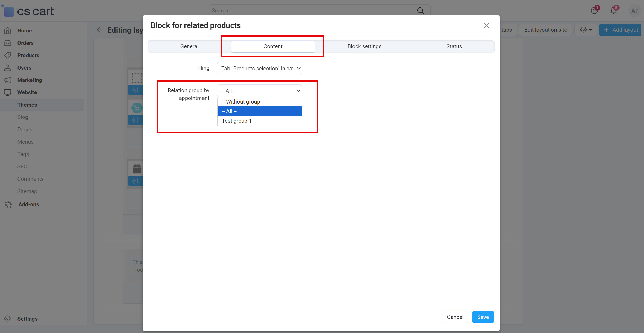
Task: Open Tags in the sidebar
Action: point(23,154)
